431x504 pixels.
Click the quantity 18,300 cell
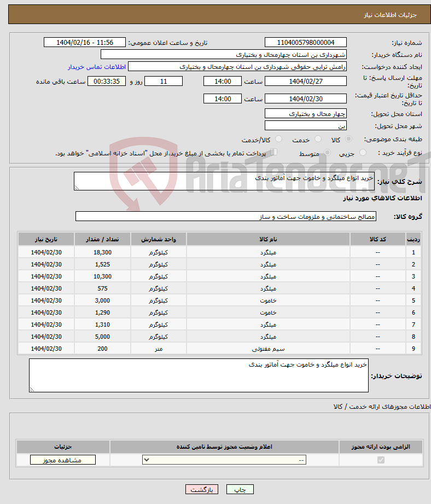click(x=102, y=252)
